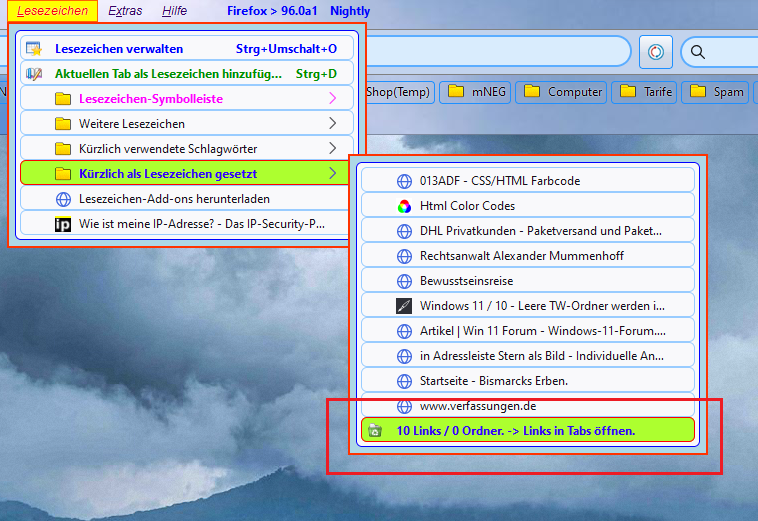
Task: Open DHL Privatkunden bookmark
Action: pyautogui.click(x=528, y=231)
